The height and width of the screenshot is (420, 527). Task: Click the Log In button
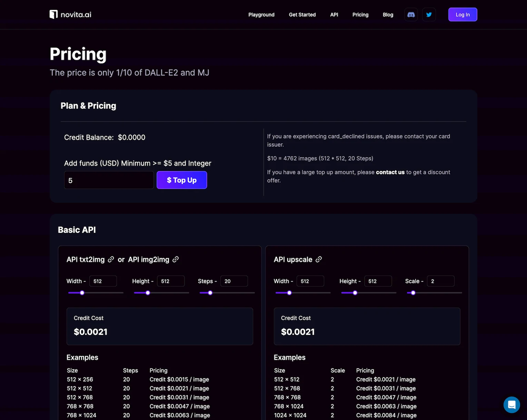[463, 14]
